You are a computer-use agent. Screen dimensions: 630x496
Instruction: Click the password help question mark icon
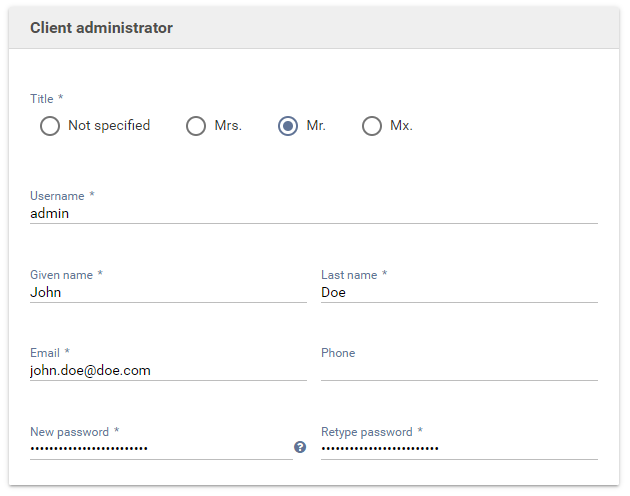tap(300, 447)
